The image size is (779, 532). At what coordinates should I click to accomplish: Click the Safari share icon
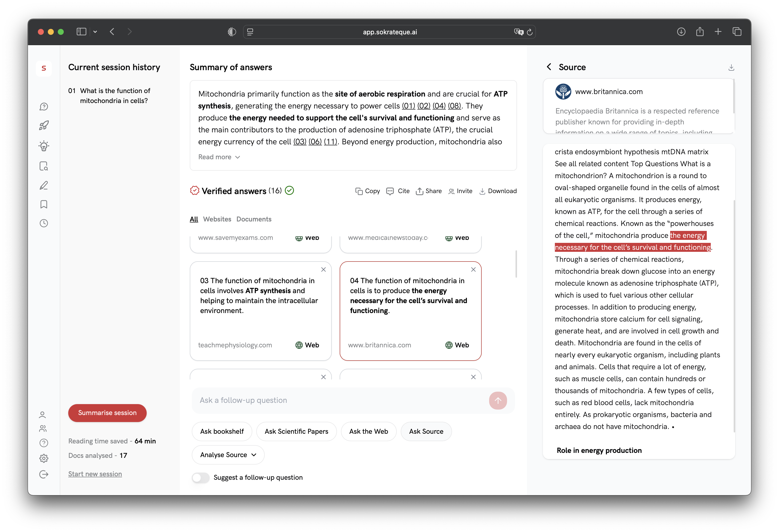point(700,32)
